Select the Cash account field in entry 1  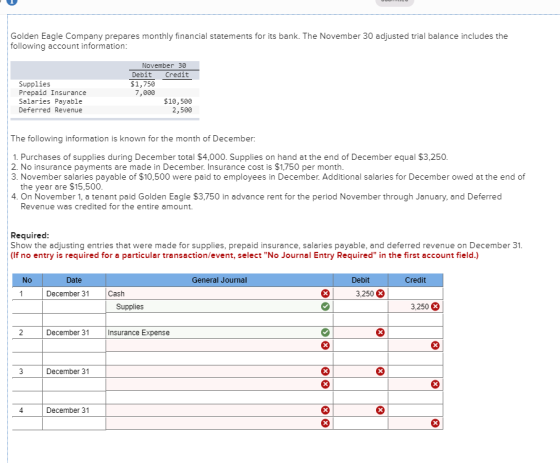pyautogui.click(x=219, y=294)
